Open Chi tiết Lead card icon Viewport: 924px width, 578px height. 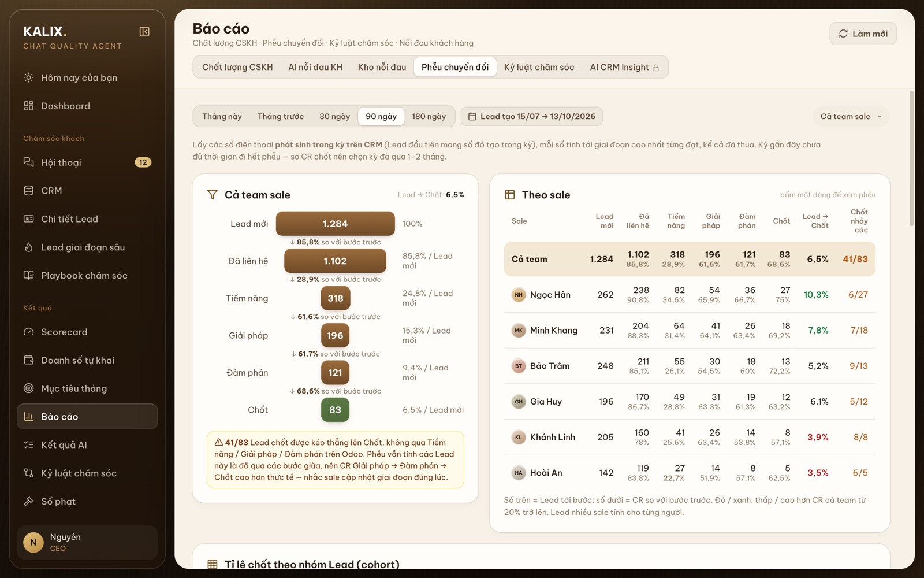point(28,219)
